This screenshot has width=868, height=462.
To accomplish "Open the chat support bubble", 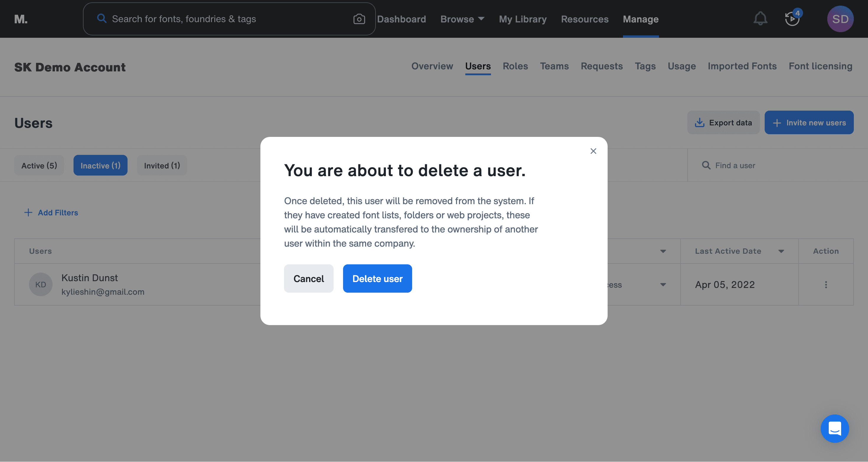I will tap(835, 428).
